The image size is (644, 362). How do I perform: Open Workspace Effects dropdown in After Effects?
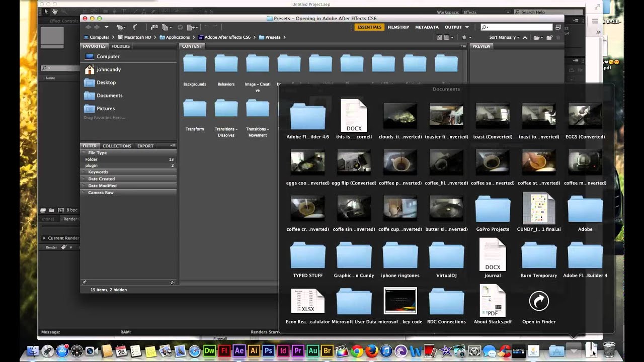click(486, 12)
